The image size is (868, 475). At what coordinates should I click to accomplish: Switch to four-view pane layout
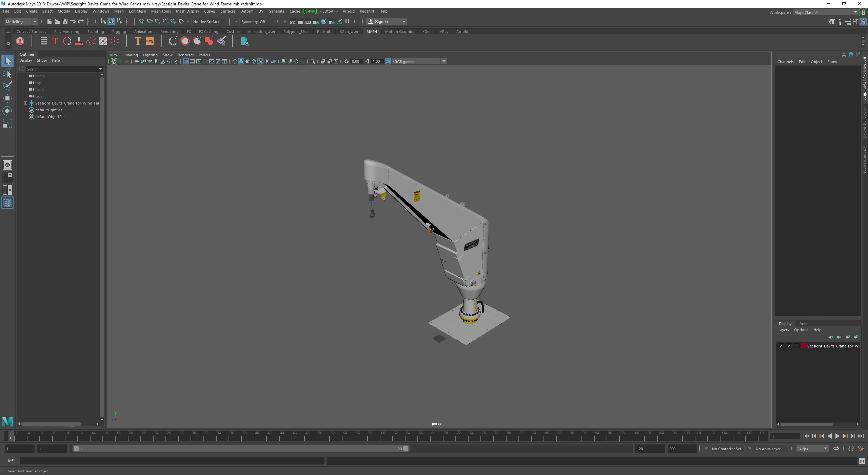(x=7, y=177)
